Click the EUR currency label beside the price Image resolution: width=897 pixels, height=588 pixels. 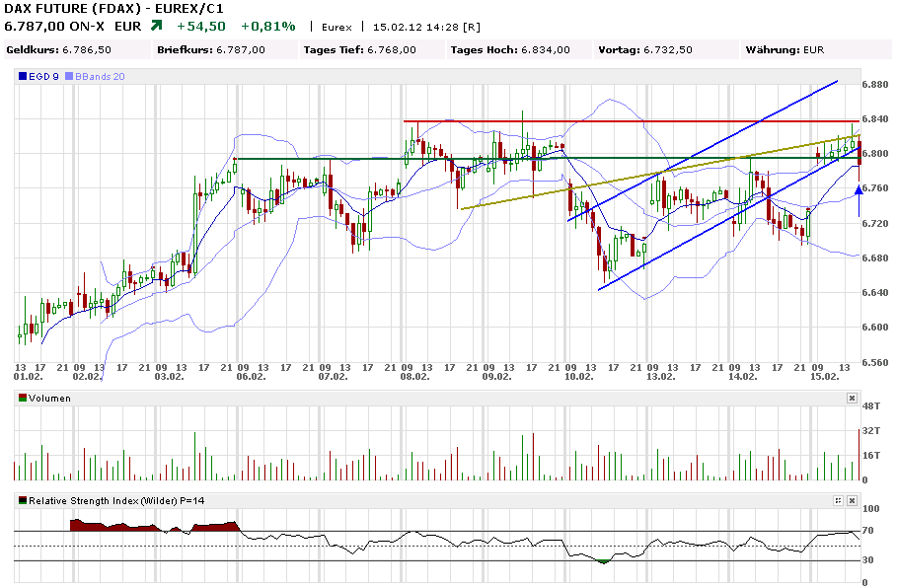[127, 27]
